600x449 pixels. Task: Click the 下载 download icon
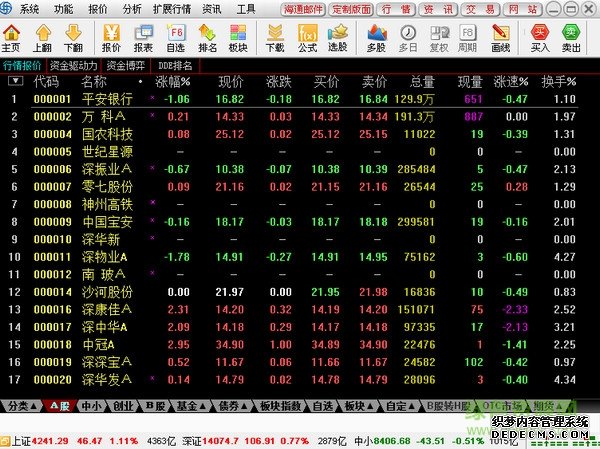275,38
